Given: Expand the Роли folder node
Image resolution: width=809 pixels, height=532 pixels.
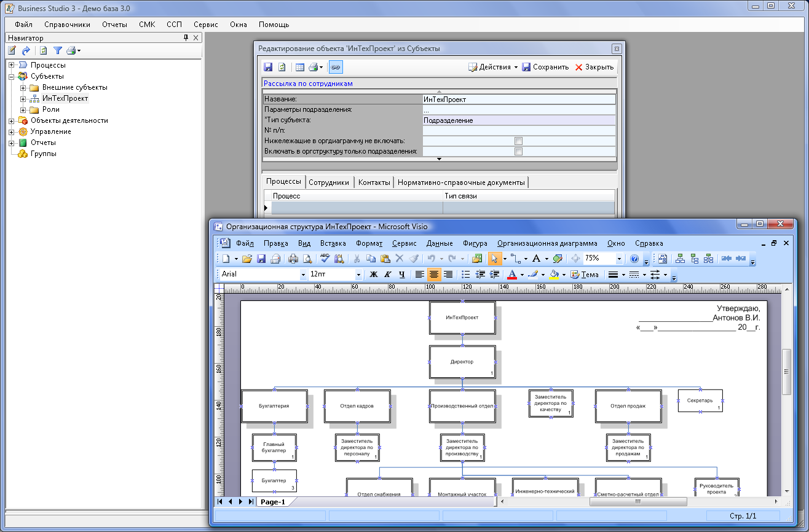Looking at the screenshot, I should click(x=23, y=109).
